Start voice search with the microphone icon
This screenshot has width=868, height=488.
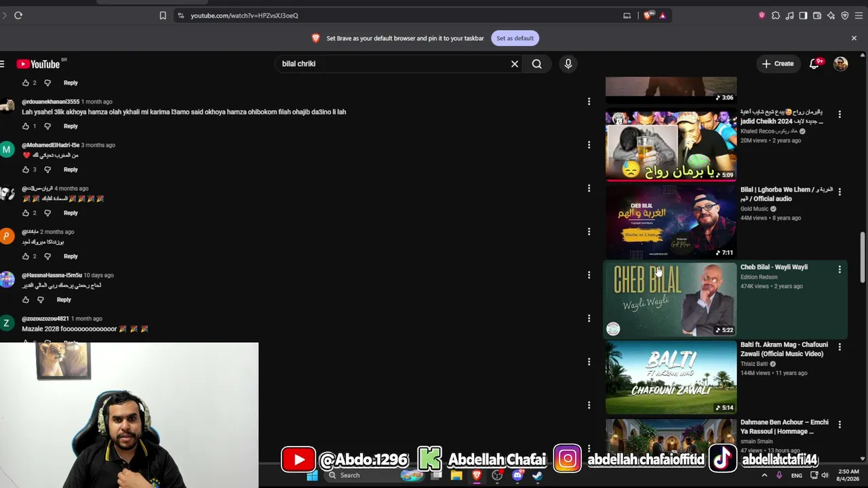[x=568, y=64]
